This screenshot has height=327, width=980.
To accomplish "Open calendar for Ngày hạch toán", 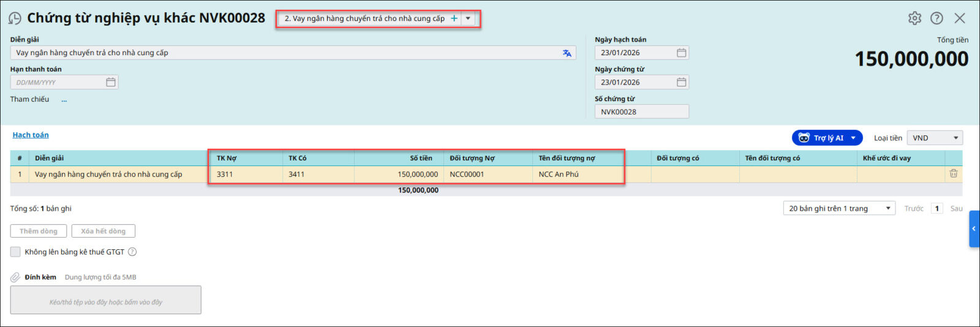I will (x=681, y=53).
